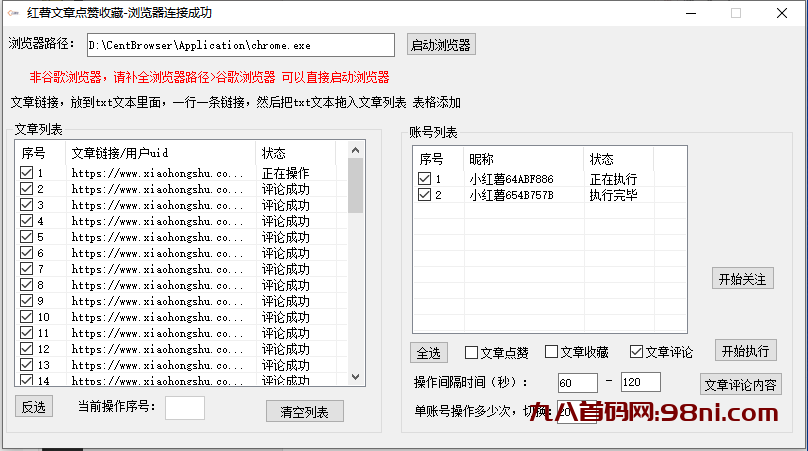Select nickname 小红薯654B757B

click(x=511, y=195)
